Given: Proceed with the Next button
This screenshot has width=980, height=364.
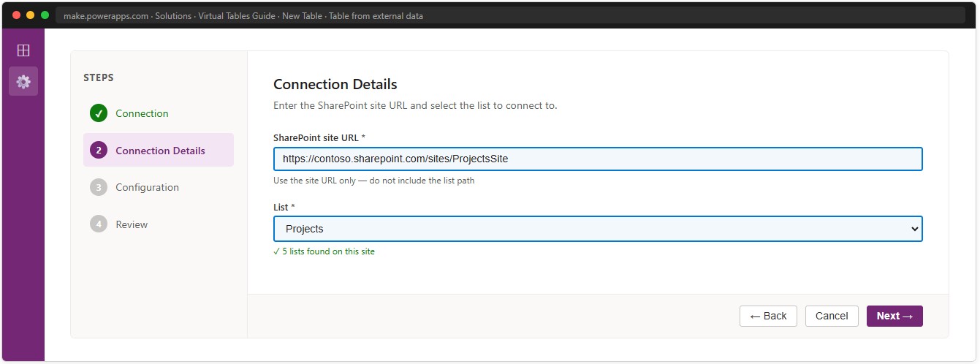Looking at the screenshot, I should pos(894,316).
